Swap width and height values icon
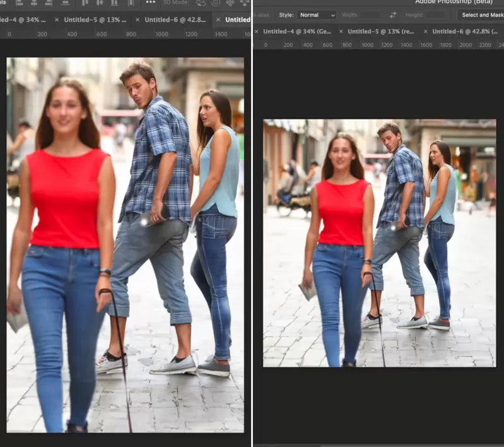The image size is (504, 447). point(393,15)
